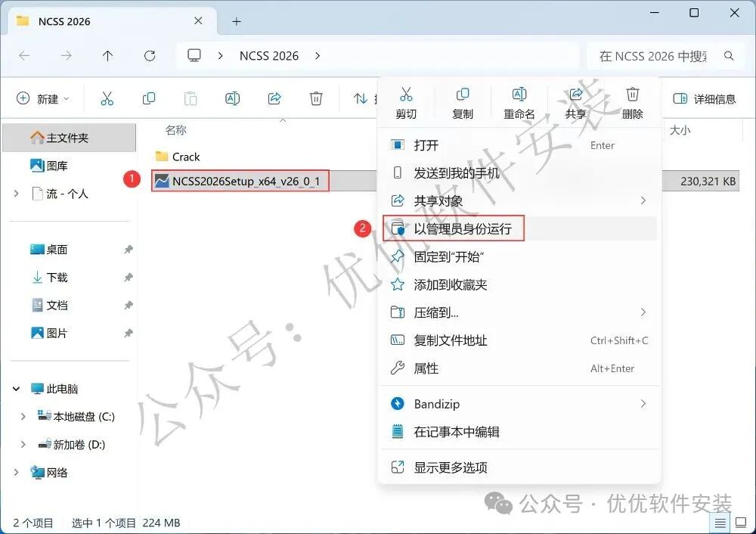Click the toolbar Paste icon

191,98
